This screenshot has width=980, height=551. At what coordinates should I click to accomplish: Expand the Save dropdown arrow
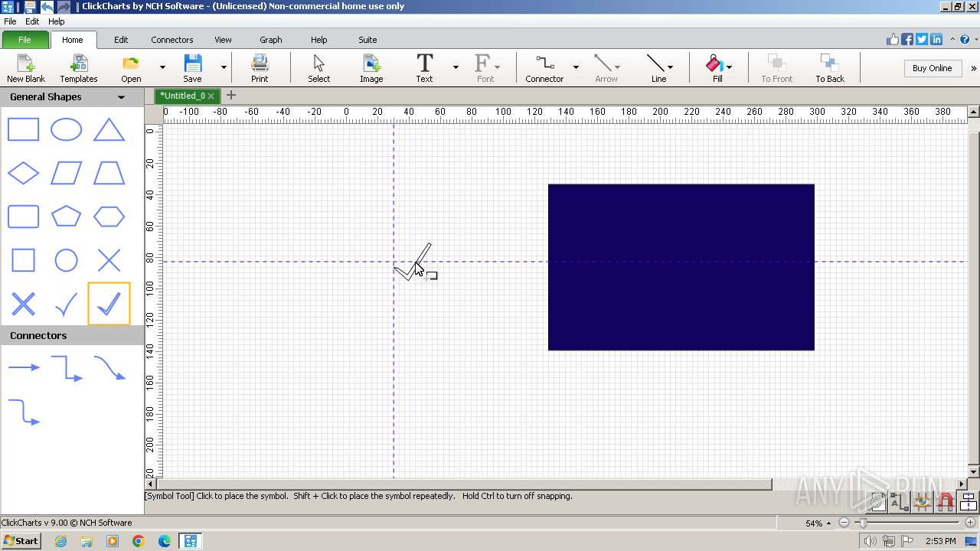coord(224,67)
